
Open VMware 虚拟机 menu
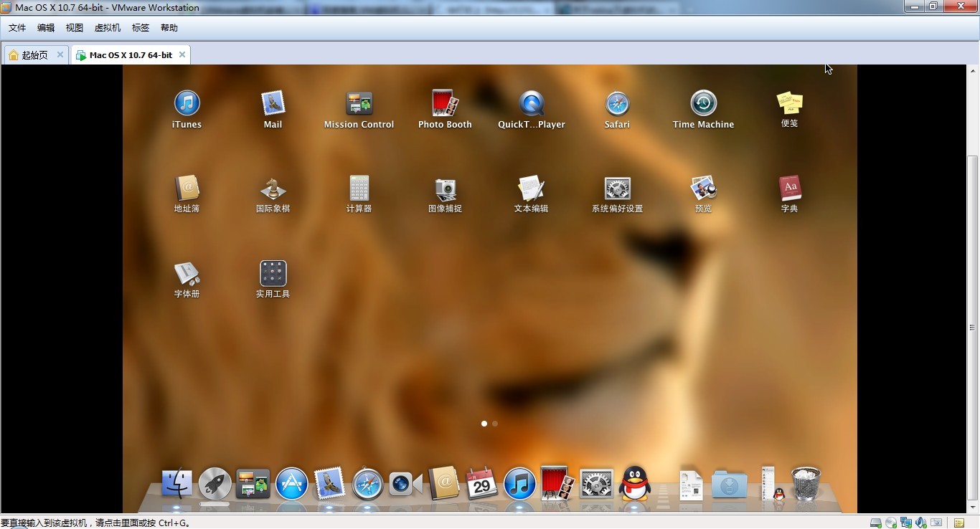[x=108, y=28]
